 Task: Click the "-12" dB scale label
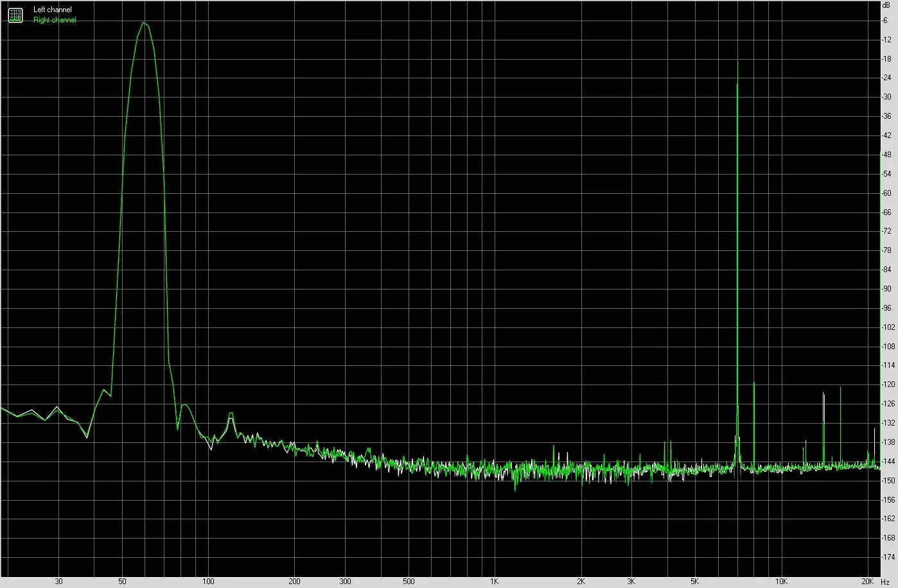pos(887,40)
